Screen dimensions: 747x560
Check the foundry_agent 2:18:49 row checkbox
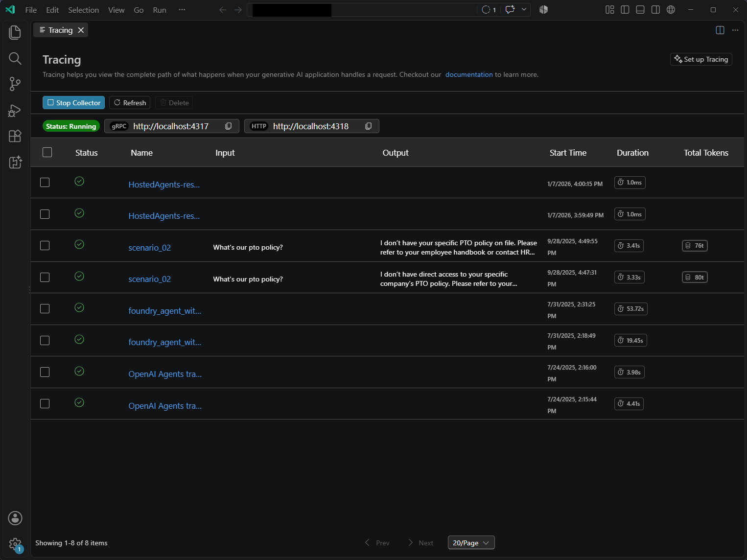(x=45, y=341)
